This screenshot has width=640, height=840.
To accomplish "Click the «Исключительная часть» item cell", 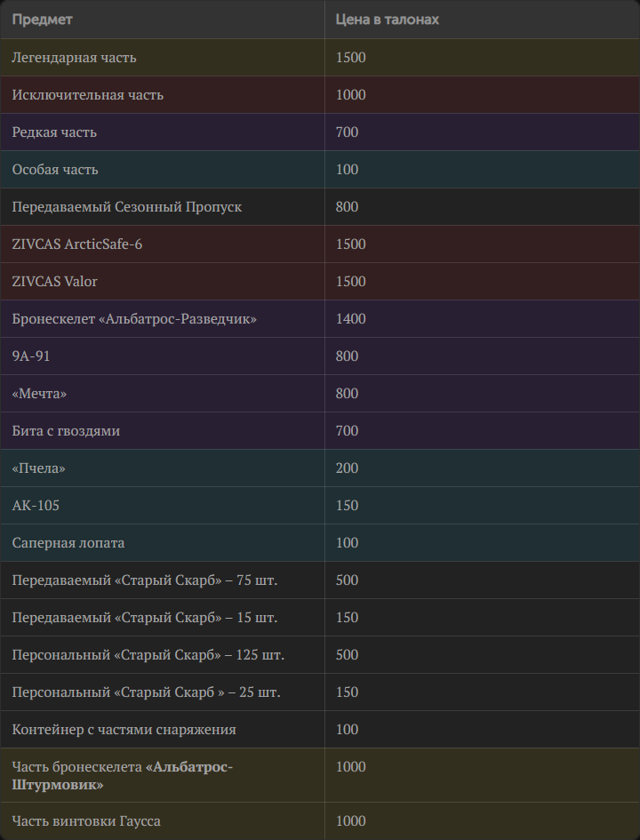I will [x=87, y=95].
